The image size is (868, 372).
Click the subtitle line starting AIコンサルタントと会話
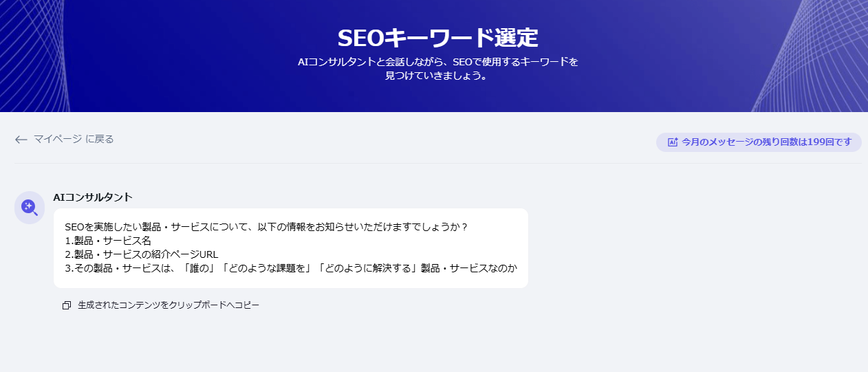point(437,62)
